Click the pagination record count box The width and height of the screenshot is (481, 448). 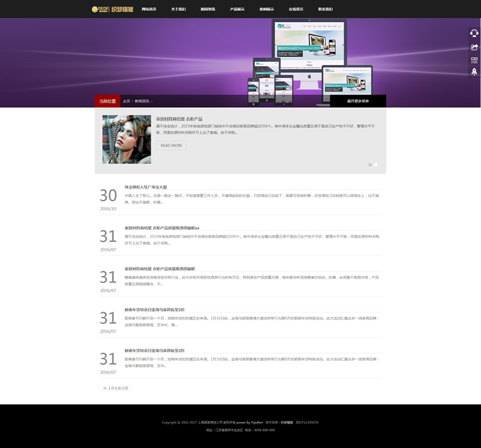coord(115,388)
